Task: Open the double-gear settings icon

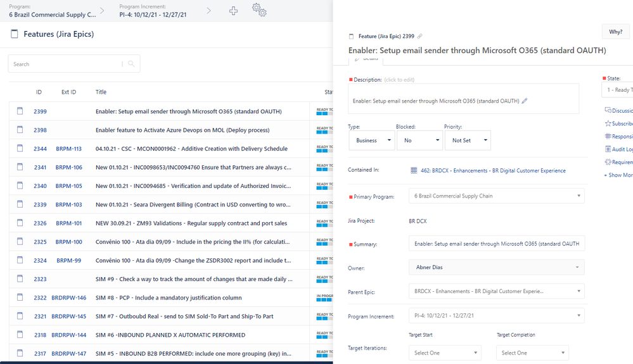Action: coord(259,10)
